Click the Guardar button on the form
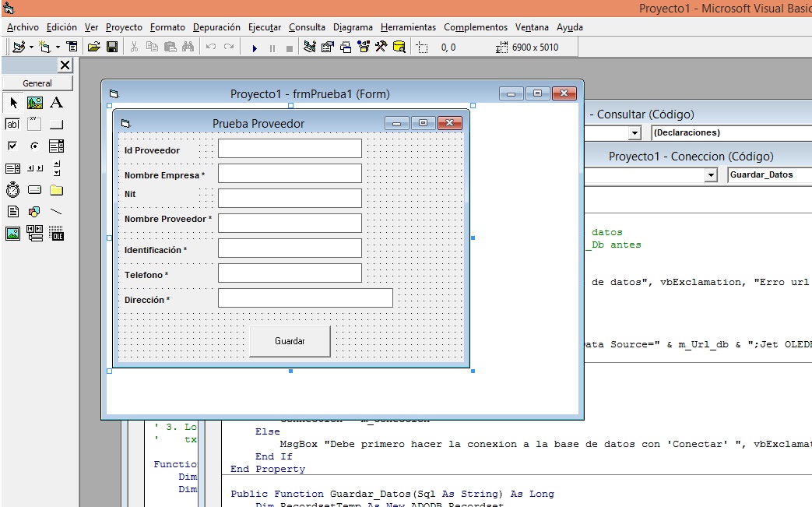812x507 pixels. pyautogui.click(x=290, y=341)
